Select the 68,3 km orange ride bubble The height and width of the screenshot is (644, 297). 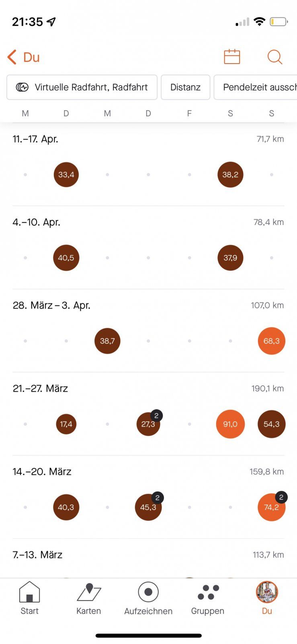coord(271,341)
